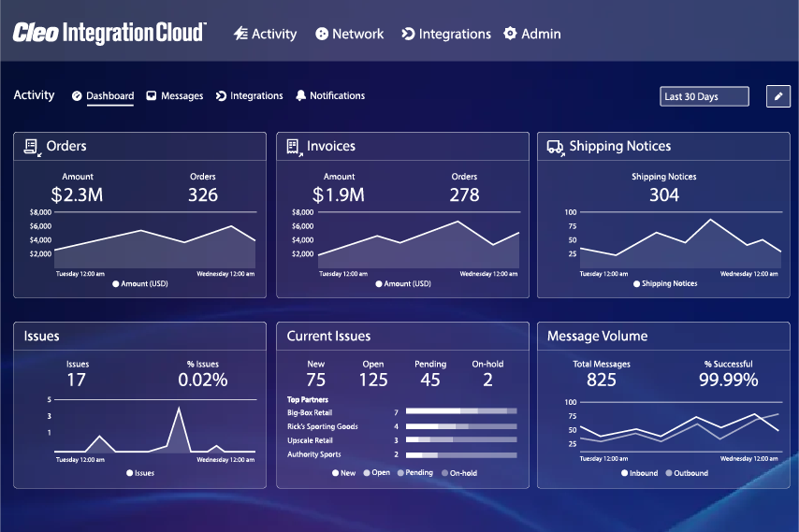This screenshot has width=799, height=532.
Task: Click the Network globe icon in top navigation
Action: (322, 34)
